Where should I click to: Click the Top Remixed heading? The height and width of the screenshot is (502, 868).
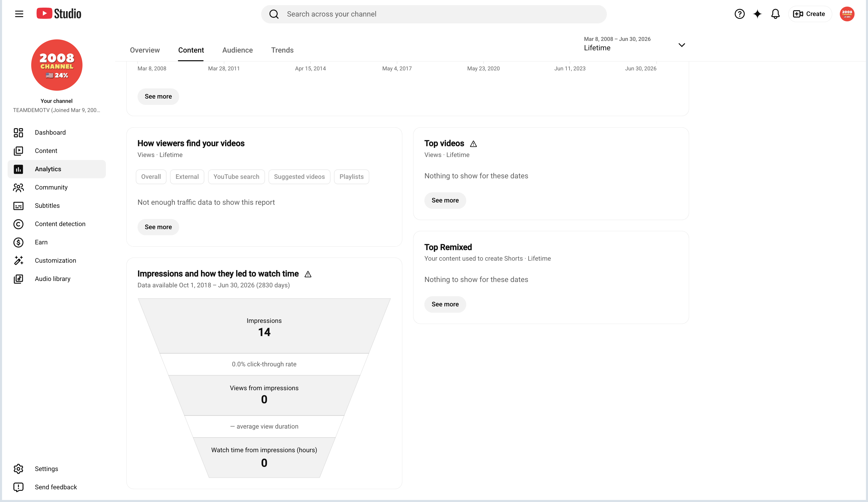[448, 247]
